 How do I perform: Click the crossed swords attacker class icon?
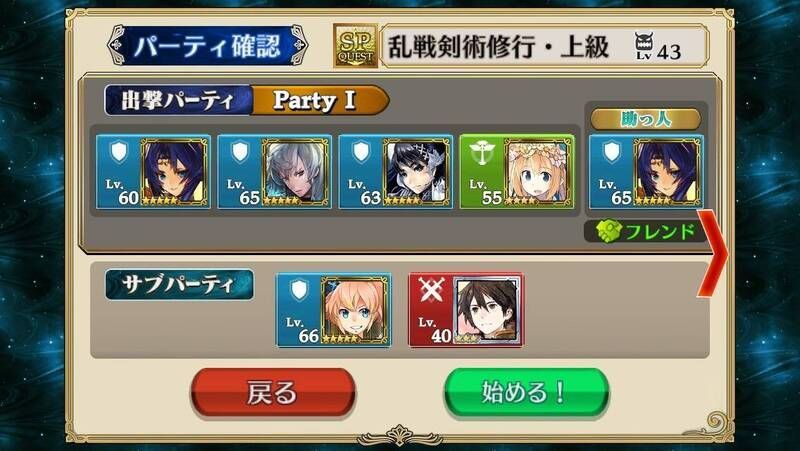coord(431,291)
